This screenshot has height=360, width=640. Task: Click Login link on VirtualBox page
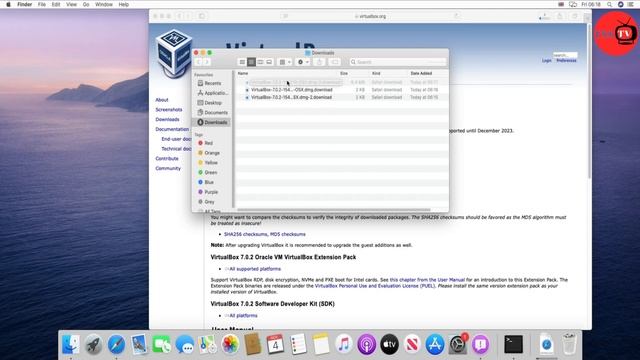pyautogui.click(x=547, y=60)
